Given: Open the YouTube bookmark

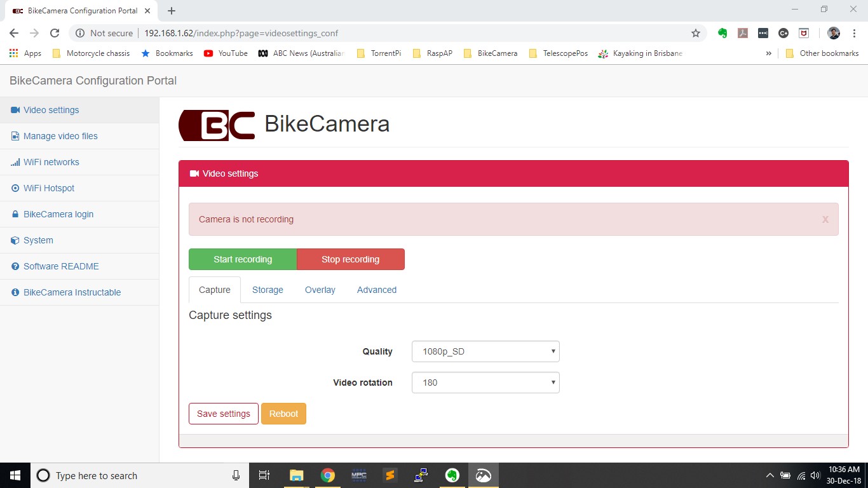Looking at the screenshot, I should tap(226, 53).
